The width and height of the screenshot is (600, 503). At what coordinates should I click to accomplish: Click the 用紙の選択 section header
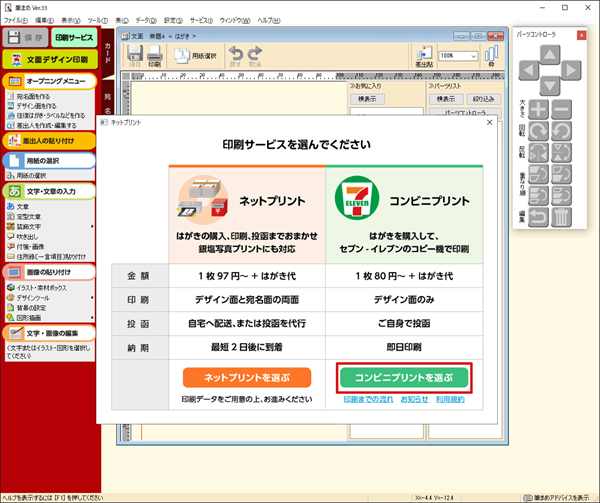50,161
